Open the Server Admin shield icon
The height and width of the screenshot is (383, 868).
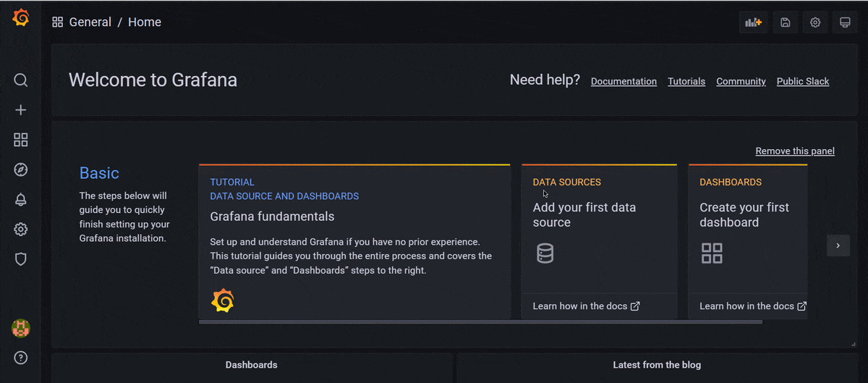pyautogui.click(x=21, y=259)
